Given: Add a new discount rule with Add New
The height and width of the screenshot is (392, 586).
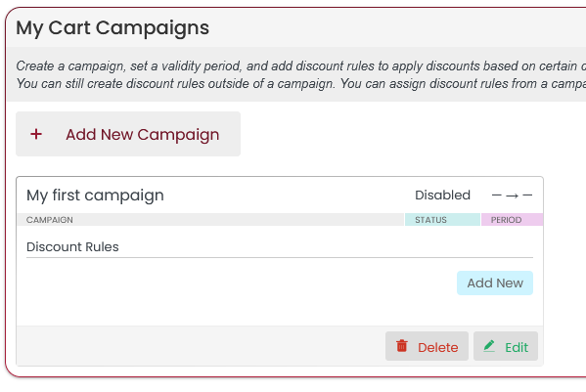Looking at the screenshot, I should [495, 283].
